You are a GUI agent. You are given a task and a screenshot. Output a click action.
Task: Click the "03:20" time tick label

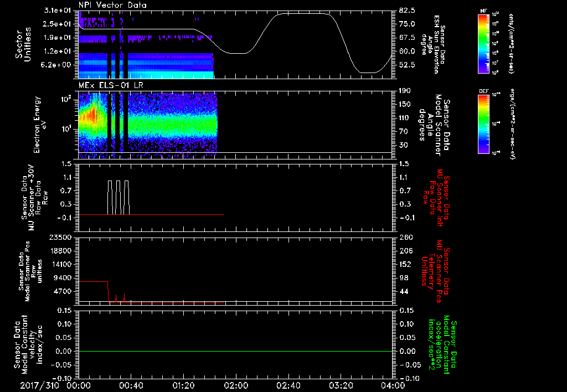341,385
